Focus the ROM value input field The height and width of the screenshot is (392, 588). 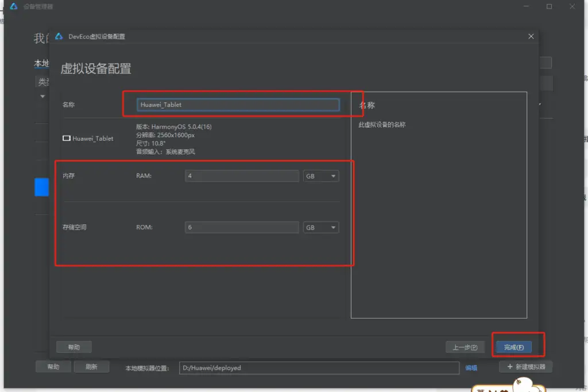[x=242, y=228]
